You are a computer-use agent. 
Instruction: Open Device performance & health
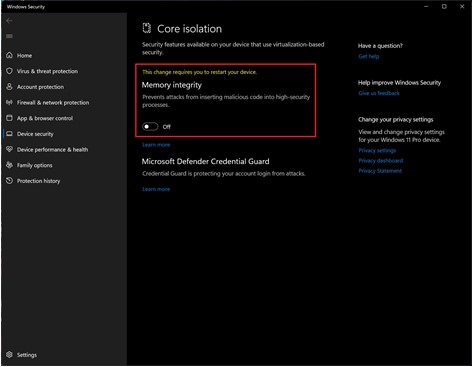52,150
